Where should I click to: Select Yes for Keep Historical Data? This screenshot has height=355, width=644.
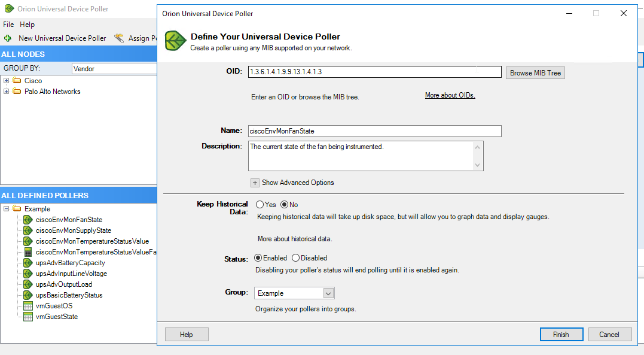pos(260,205)
